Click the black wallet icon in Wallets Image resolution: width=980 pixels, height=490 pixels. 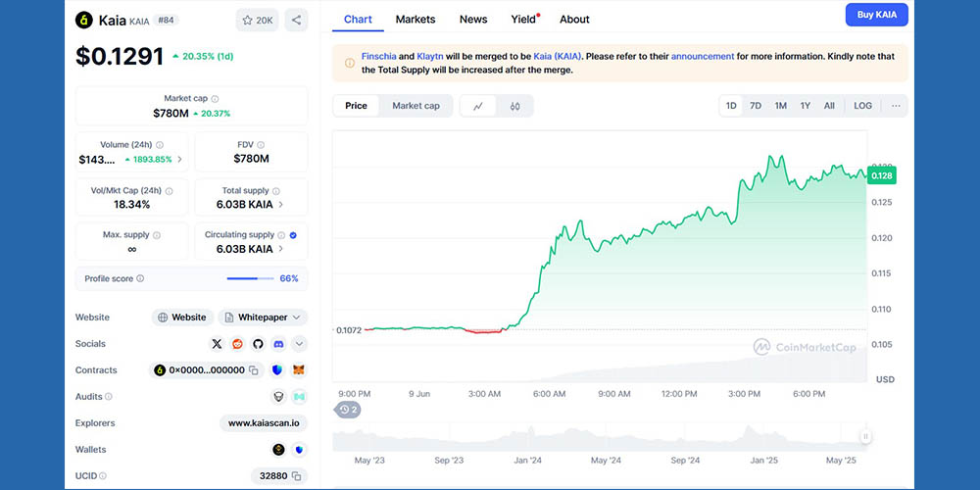[x=278, y=450]
